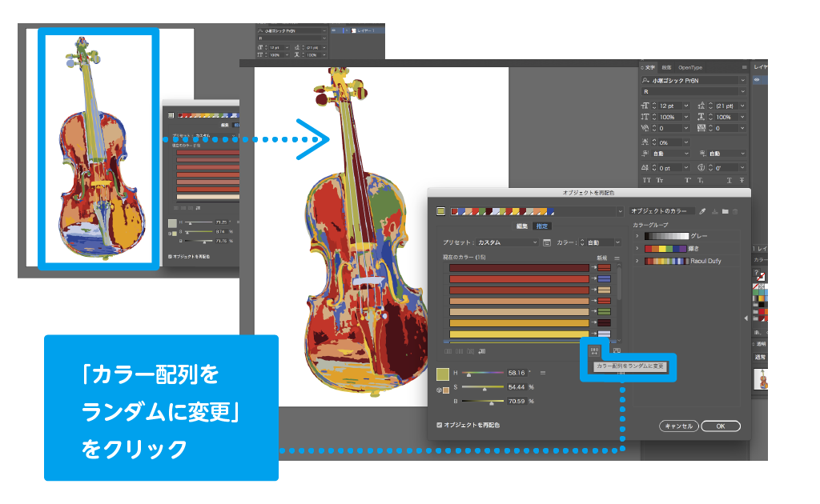Click the H value field 58.16
The width and height of the screenshot is (820, 504).
point(517,373)
